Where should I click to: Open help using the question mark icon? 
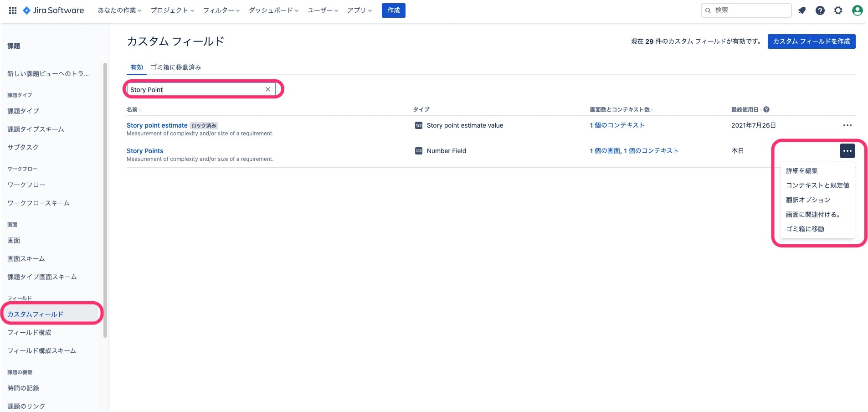(820, 10)
